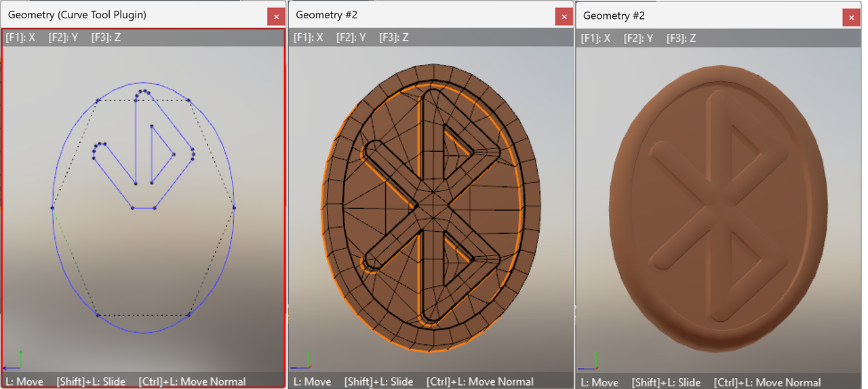Click [F2]: Y in Curve Tool Plugin window

[63, 37]
